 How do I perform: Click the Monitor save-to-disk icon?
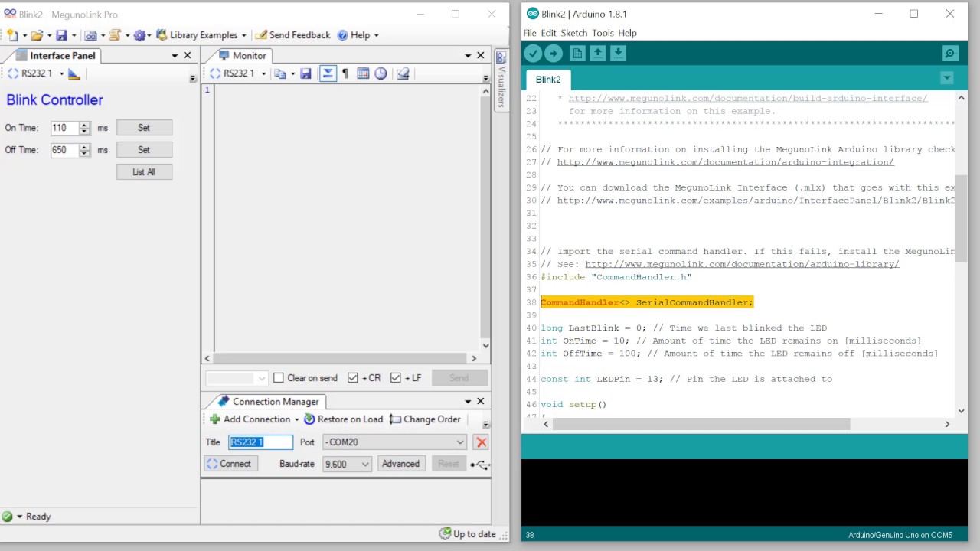pos(305,73)
